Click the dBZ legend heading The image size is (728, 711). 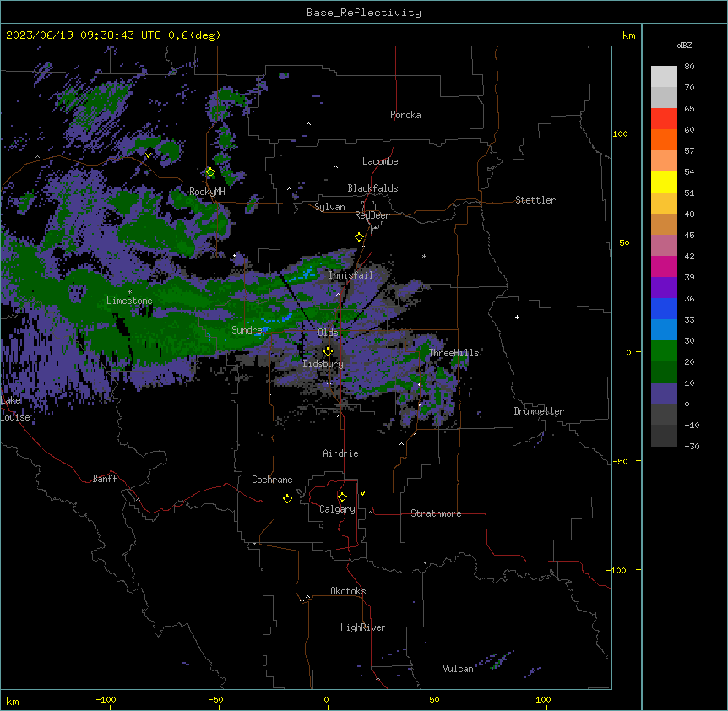tap(684, 46)
